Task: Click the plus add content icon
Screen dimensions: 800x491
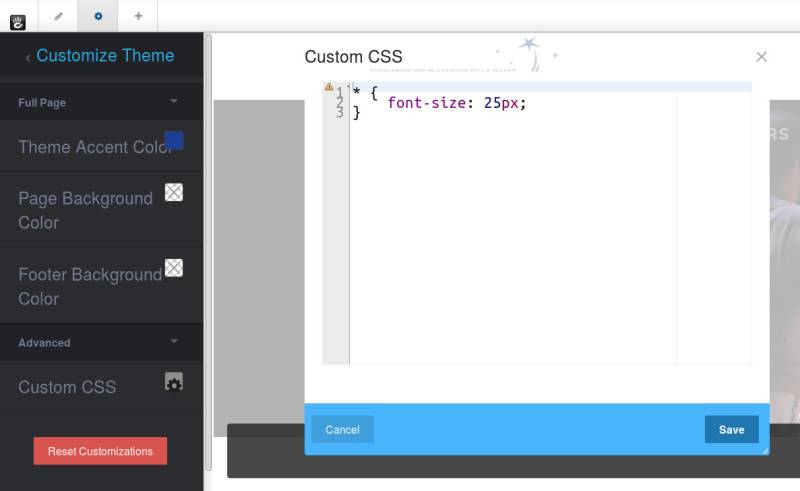Action: click(138, 16)
